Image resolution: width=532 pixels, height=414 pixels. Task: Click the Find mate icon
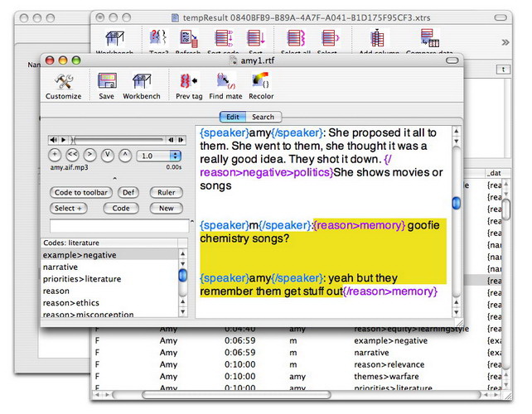pos(225,82)
